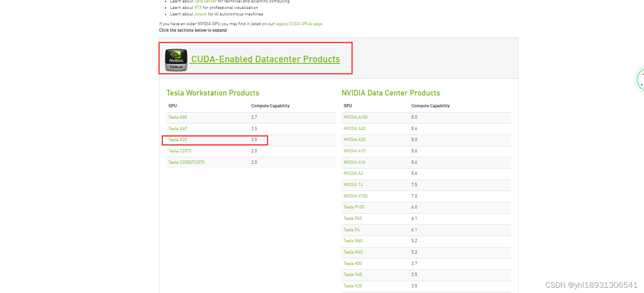The width and height of the screenshot is (644, 293).
Task: Open the Jetson link
Action: coord(200,14)
